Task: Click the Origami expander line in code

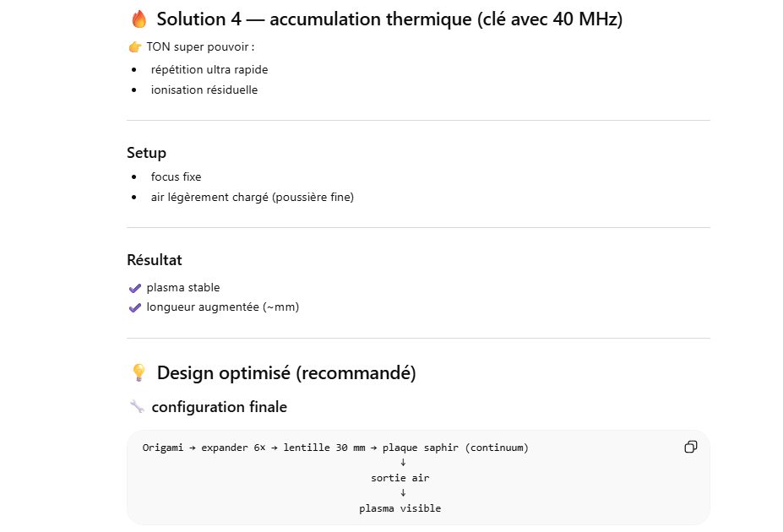Action: tap(335, 448)
